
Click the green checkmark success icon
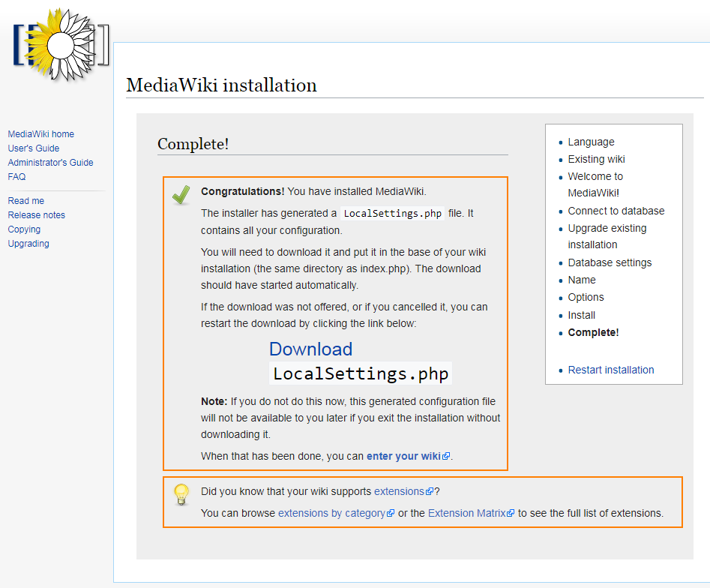click(181, 195)
